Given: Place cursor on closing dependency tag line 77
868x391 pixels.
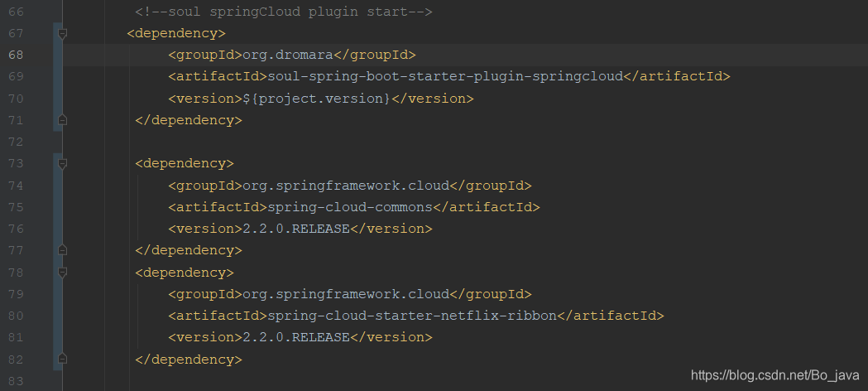Looking at the screenshot, I should [188, 250].
